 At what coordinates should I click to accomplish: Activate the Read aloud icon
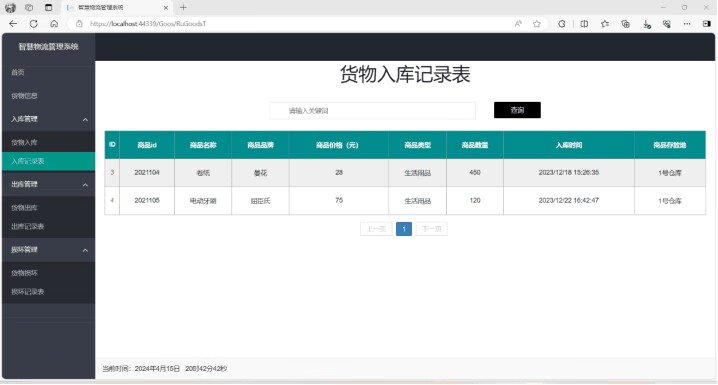click(518, 24)
